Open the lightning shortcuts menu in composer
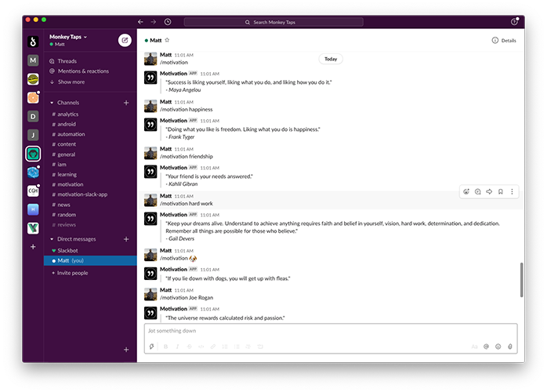This screenshot has width=547, height=392. 152,347
